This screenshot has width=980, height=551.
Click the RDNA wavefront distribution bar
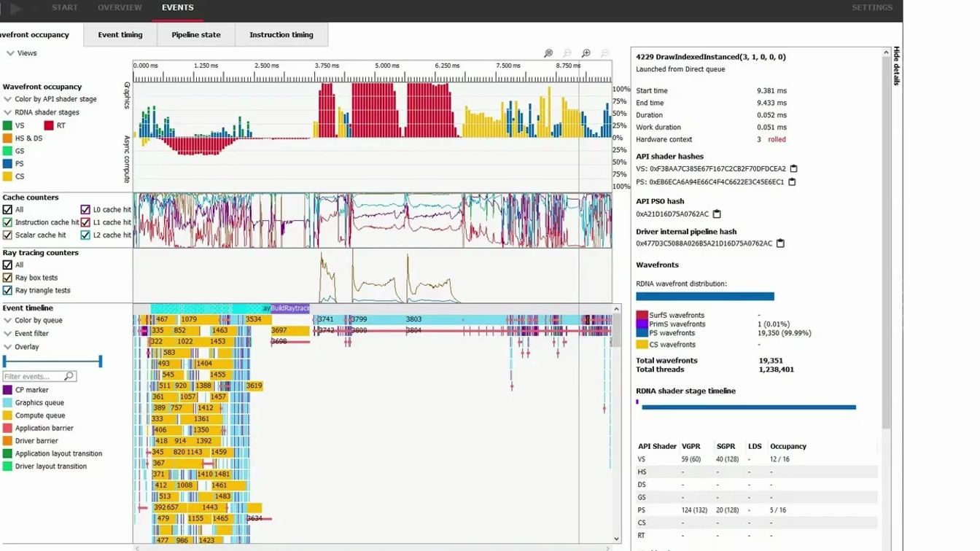pyautogui.click(x=705, y=297)
